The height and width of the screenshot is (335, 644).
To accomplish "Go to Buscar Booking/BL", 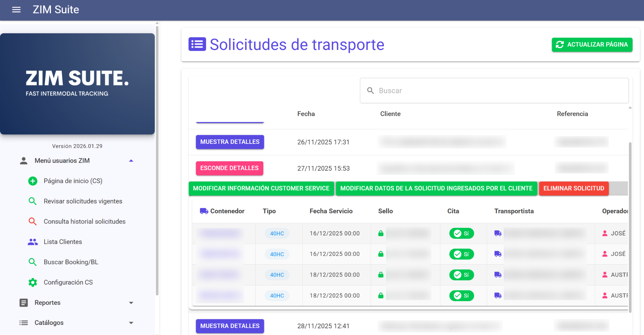I will pyautogui.click(x=71, y=262).
